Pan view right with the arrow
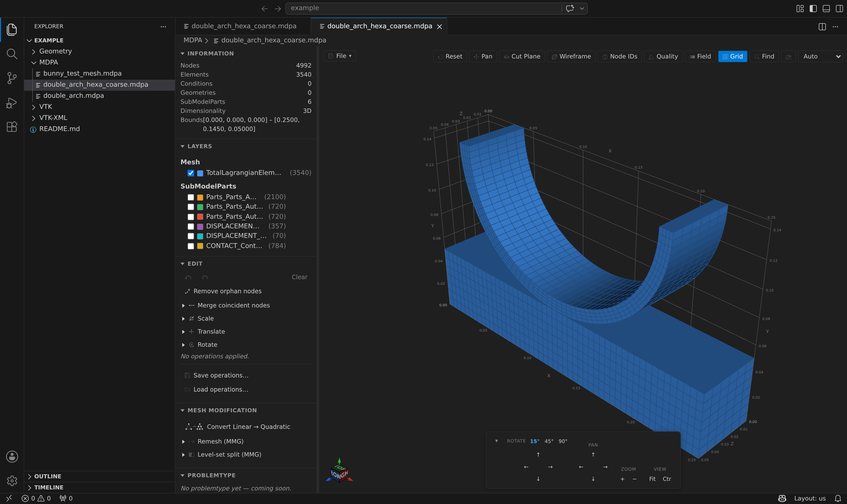Viewport: 847px width, 504px height. click(605, 467)
